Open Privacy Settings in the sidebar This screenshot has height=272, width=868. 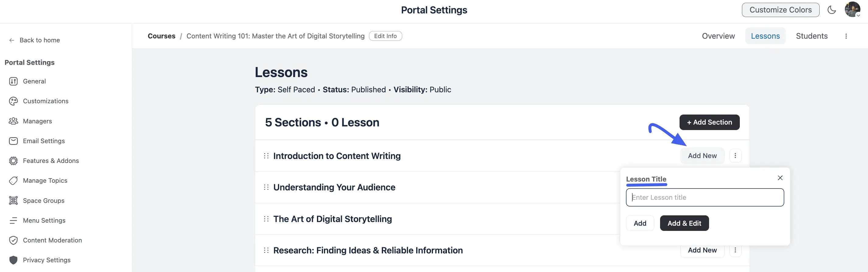[47, 260]
